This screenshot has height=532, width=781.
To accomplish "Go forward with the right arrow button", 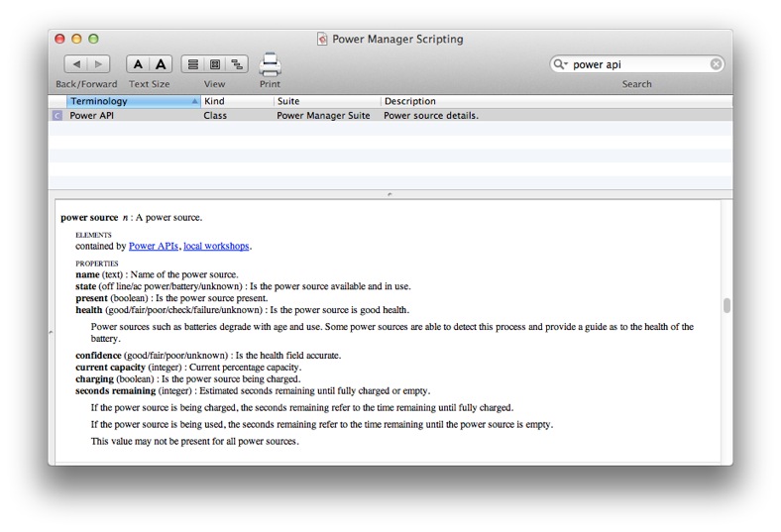I will (99, 64).
